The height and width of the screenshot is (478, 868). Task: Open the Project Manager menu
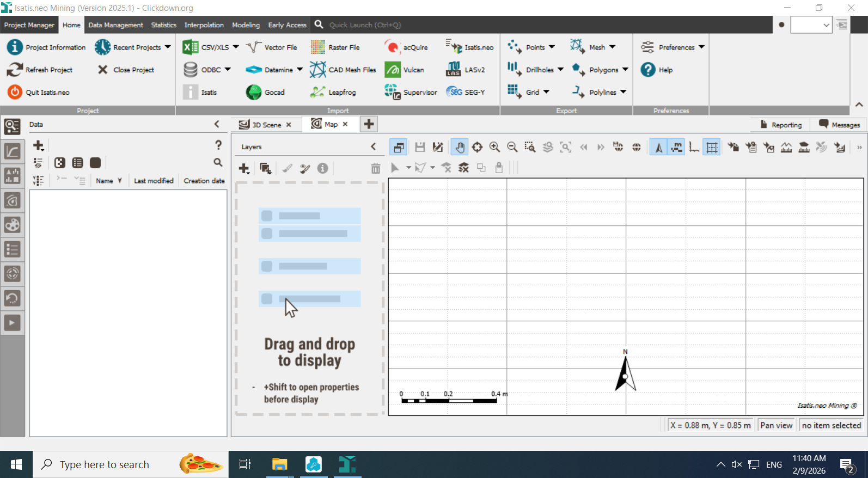(x=29, y=25)
